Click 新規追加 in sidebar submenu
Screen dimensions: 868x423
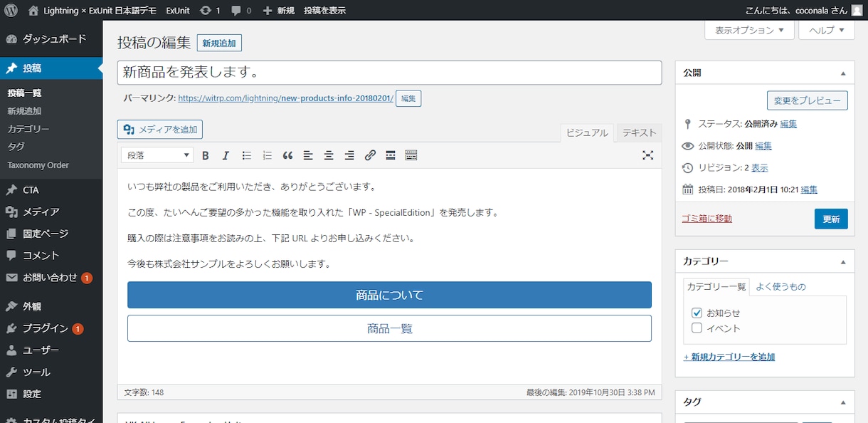pos(24,111)
